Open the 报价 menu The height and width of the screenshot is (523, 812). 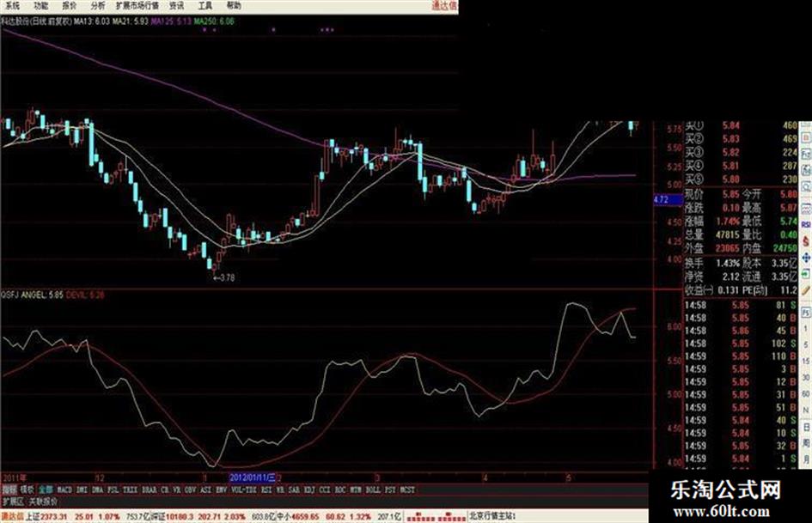tap(70, 6)
